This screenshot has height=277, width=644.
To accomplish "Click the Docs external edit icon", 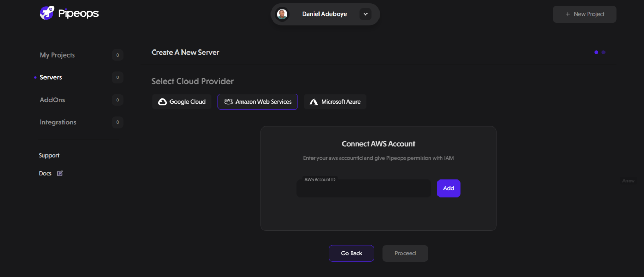I will pos(60,173).
